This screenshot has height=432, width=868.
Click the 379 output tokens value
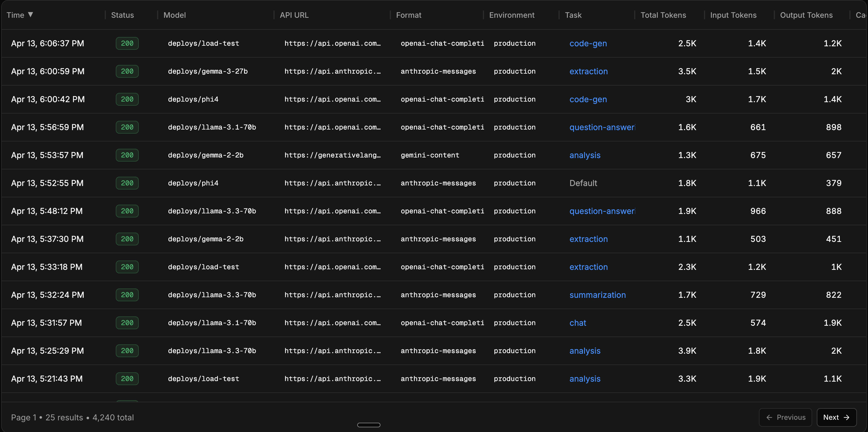834,183
